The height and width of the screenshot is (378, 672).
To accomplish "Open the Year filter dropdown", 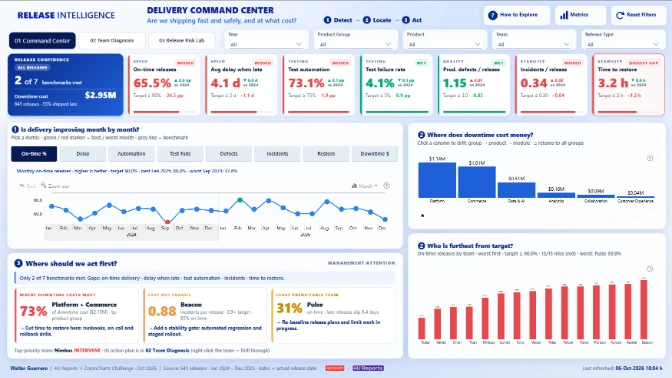I will pyautogui.click(x=266, y=44).
